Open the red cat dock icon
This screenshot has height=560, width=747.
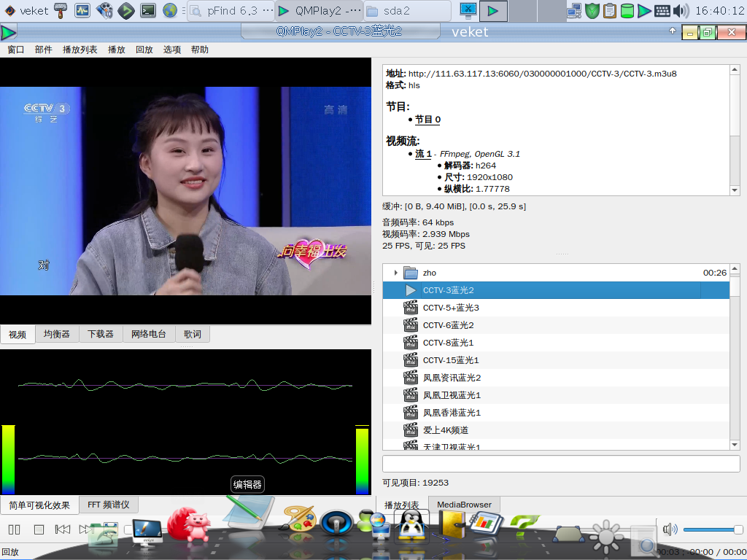coord(190,525)
